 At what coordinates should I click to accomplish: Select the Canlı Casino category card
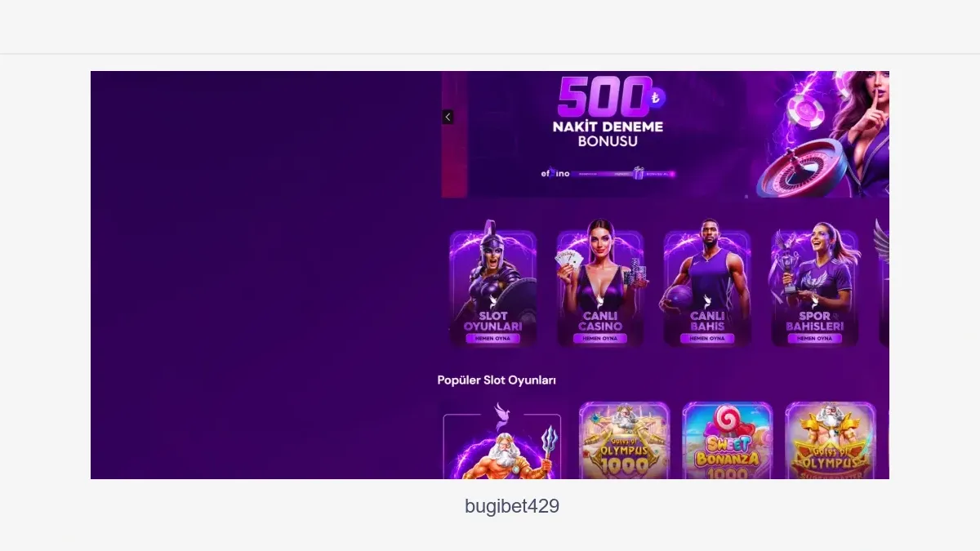point(600,283)
